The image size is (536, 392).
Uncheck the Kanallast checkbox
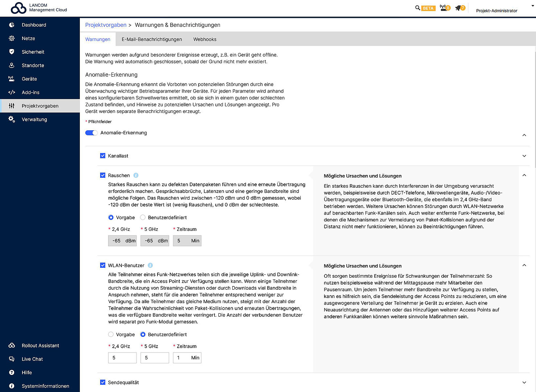point(103,156)
